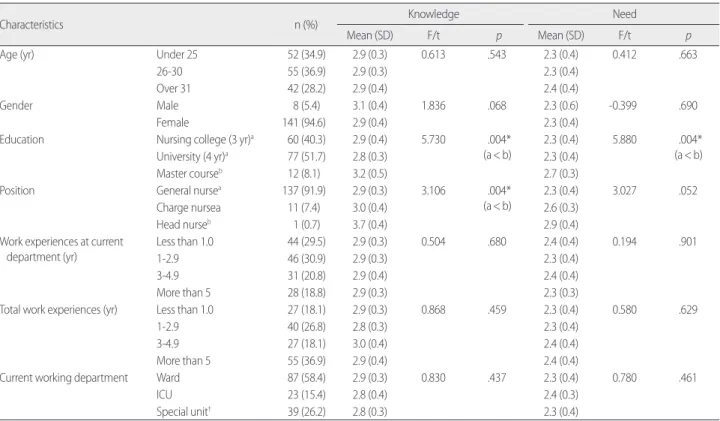The height and width of the screenshot is (421, 720).
Task: Select the '141 (94.6)' count cell
Action: point(304,123)
